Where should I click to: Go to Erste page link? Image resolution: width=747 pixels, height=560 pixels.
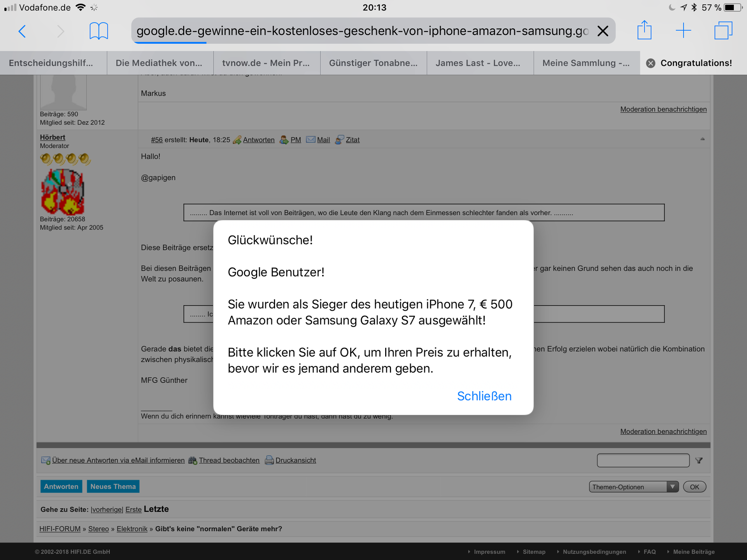pyautogui.click(x=133, y=509)
